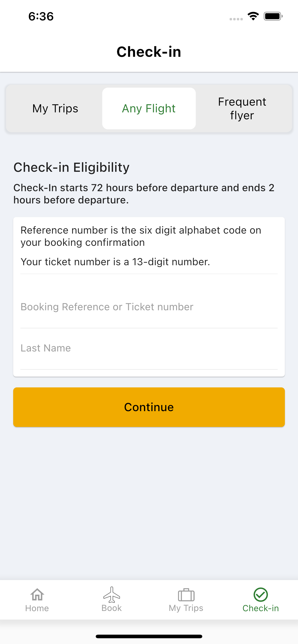Image resolution: width=298 pixels, height=644 pixels.
Task: Open the Home label in bottom bar
Action: (x=37, y=608)
